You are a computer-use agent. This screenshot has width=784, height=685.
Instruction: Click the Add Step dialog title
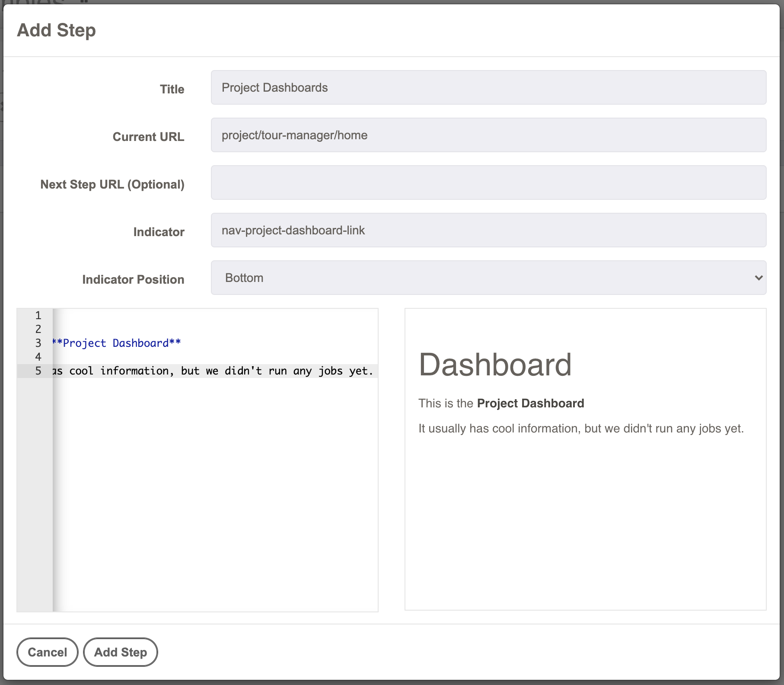click(x=56, y=30)
